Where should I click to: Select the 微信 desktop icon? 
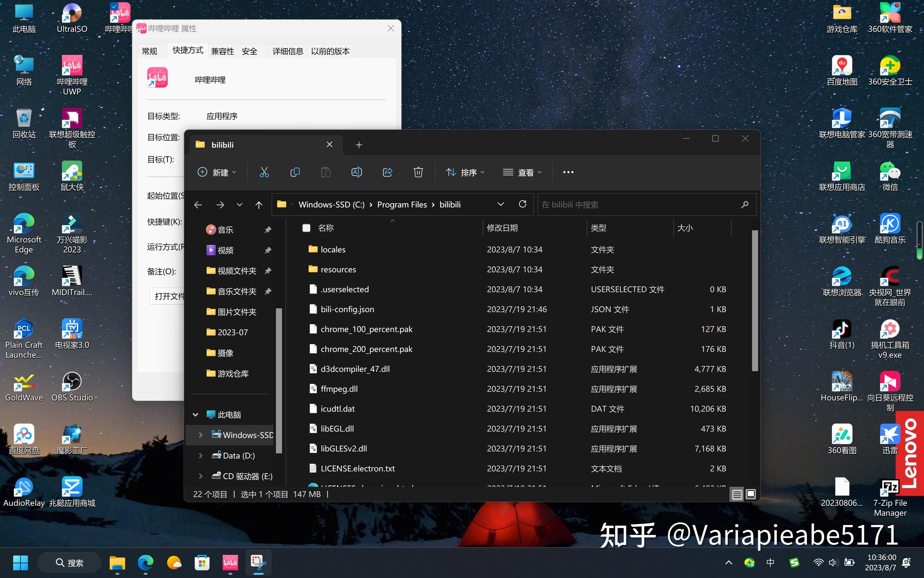tap(890, 176)
